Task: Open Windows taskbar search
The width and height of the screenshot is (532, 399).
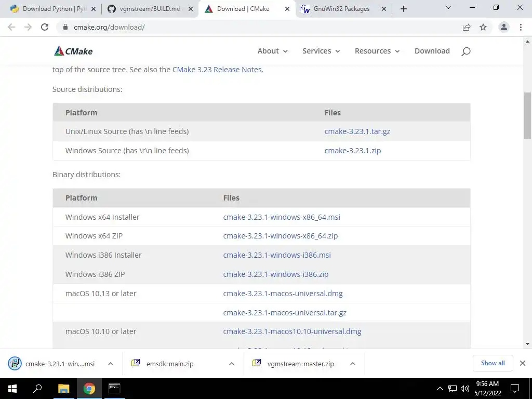Action: [x=37, y=389]
